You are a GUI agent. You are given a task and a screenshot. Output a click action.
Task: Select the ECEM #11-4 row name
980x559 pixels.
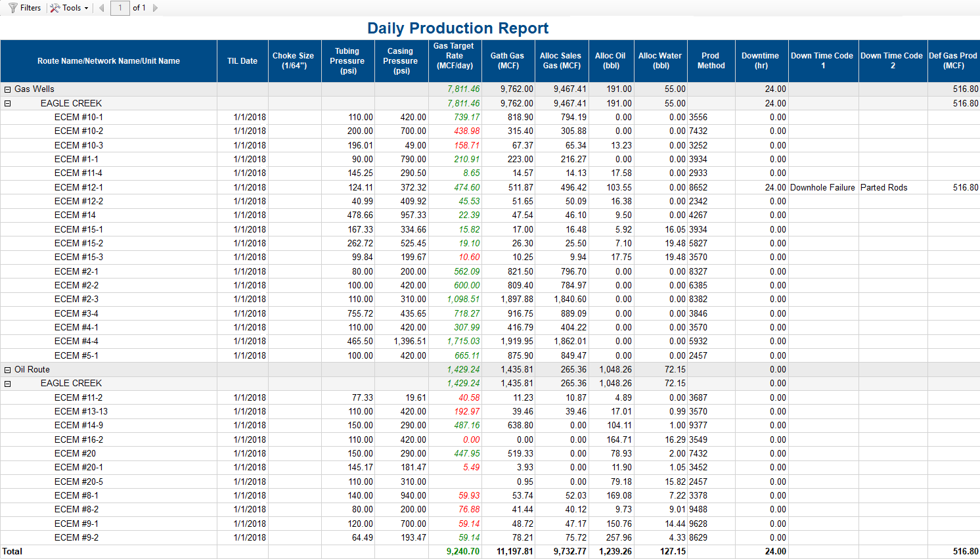tap(78, 173)
